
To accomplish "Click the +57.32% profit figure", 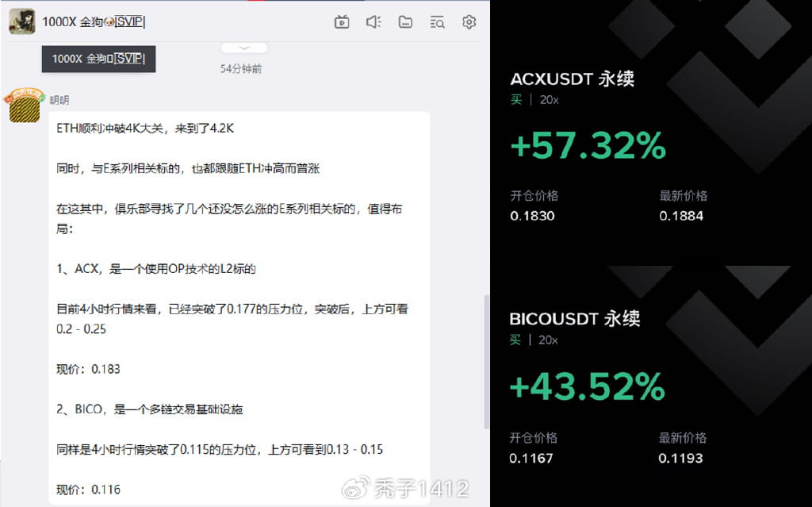I will coord(588,146).
